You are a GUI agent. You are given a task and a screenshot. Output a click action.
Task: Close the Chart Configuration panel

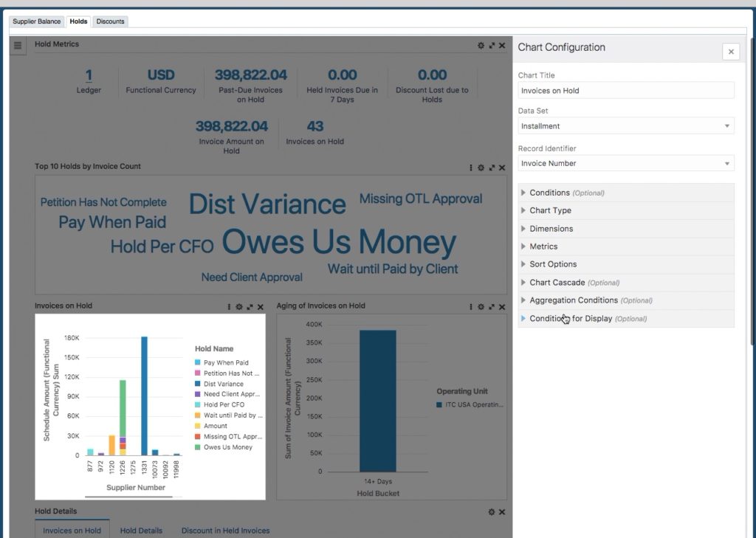pos(730,51)
